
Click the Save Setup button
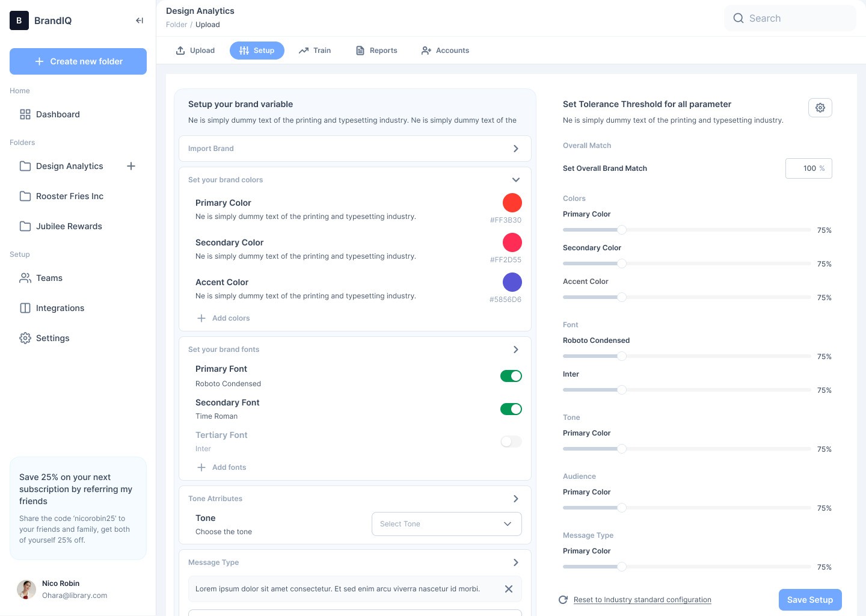point(809,600)
